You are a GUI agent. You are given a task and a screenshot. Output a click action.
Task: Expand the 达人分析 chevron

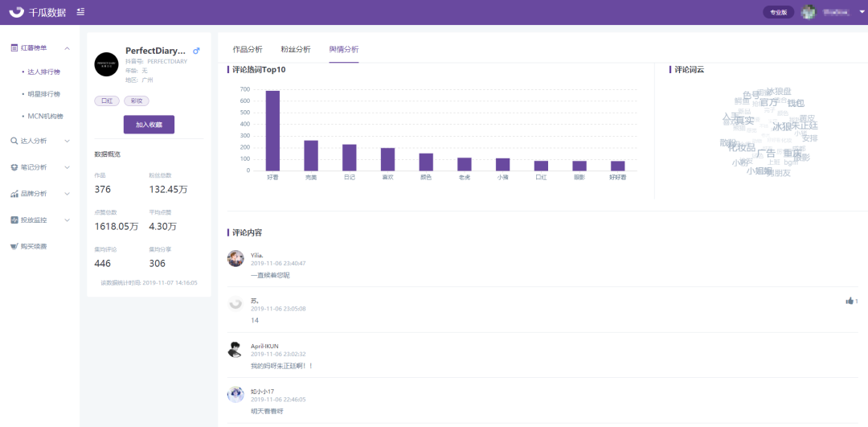pos(67,141)
